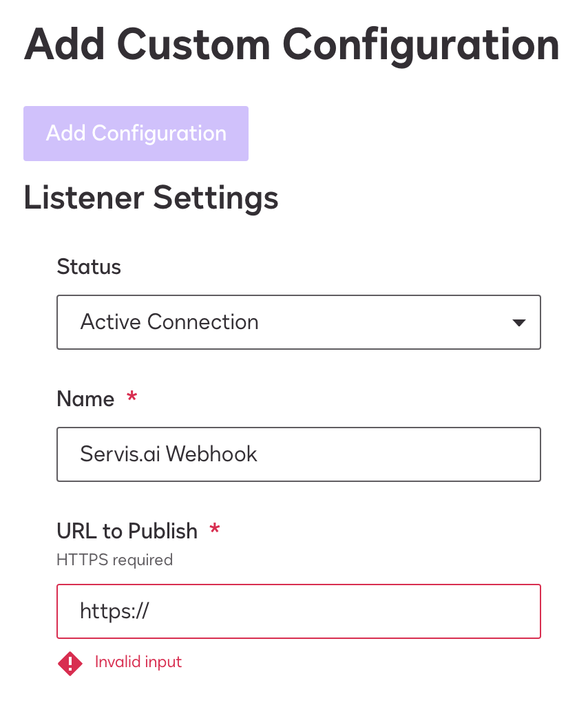588x705 pixels.
Task: Click the required asterisk beside Name
Action: 132,397
